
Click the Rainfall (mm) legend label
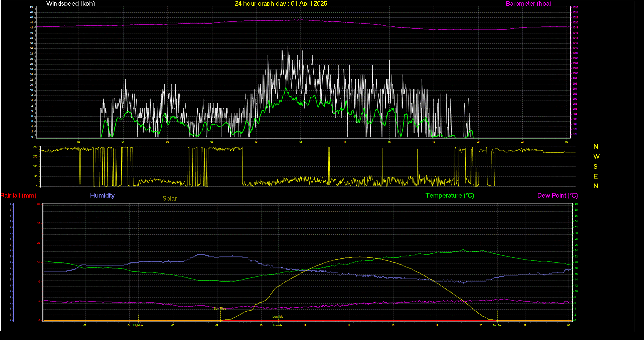[18, 196]
